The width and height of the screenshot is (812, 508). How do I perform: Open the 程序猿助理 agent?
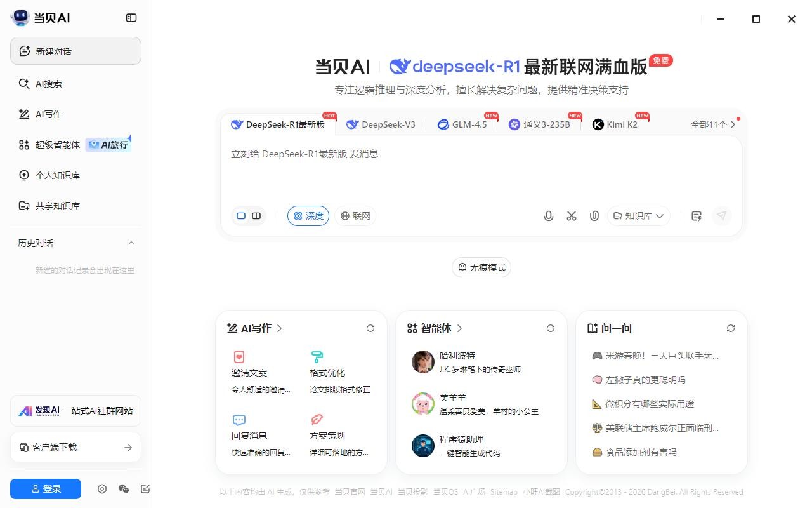coord(481,446)
